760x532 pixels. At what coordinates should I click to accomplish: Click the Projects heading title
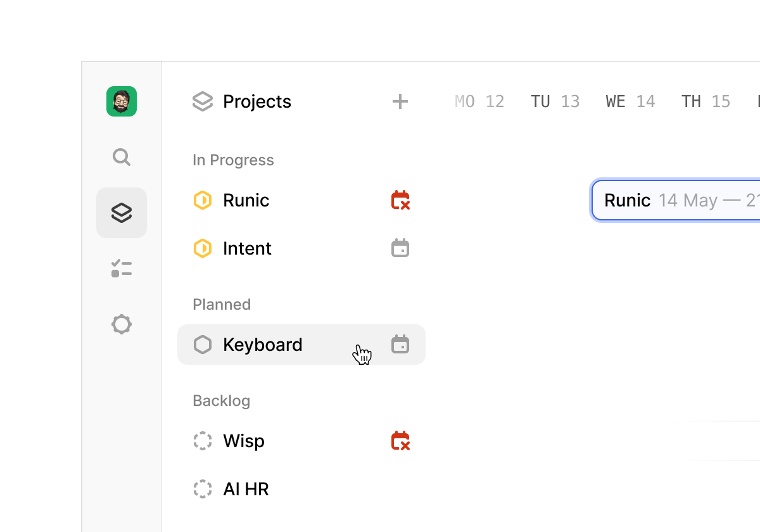[257, 101]
